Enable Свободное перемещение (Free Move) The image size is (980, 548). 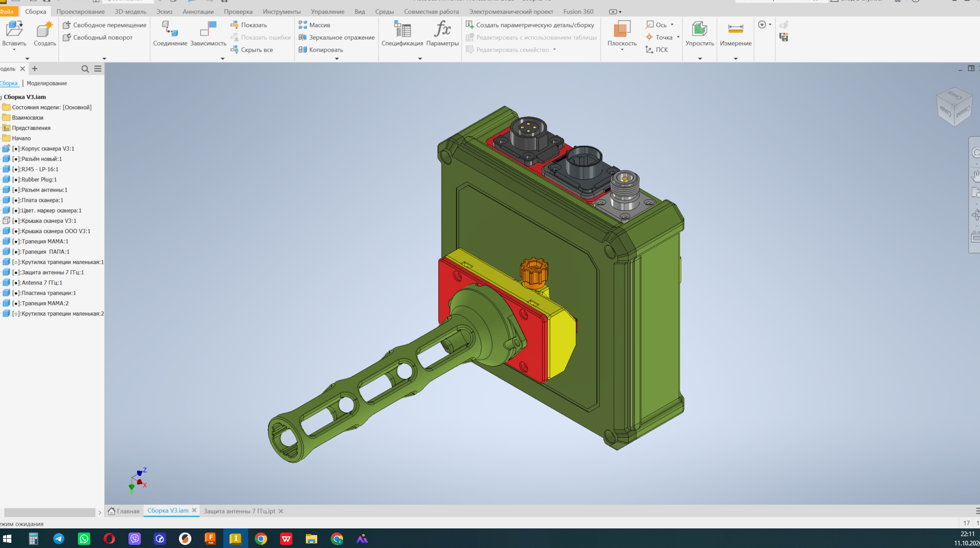click(x=104, y=25)
